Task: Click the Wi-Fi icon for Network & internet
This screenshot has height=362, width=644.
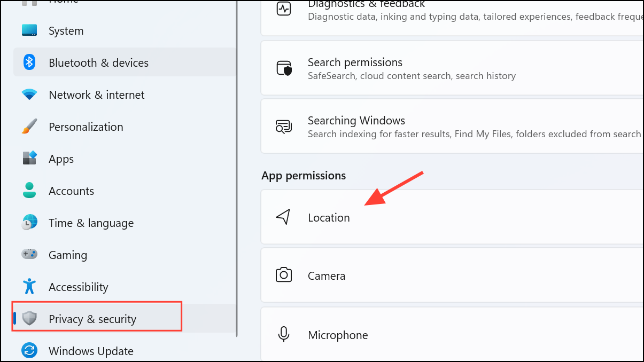Action: point(29,95)
